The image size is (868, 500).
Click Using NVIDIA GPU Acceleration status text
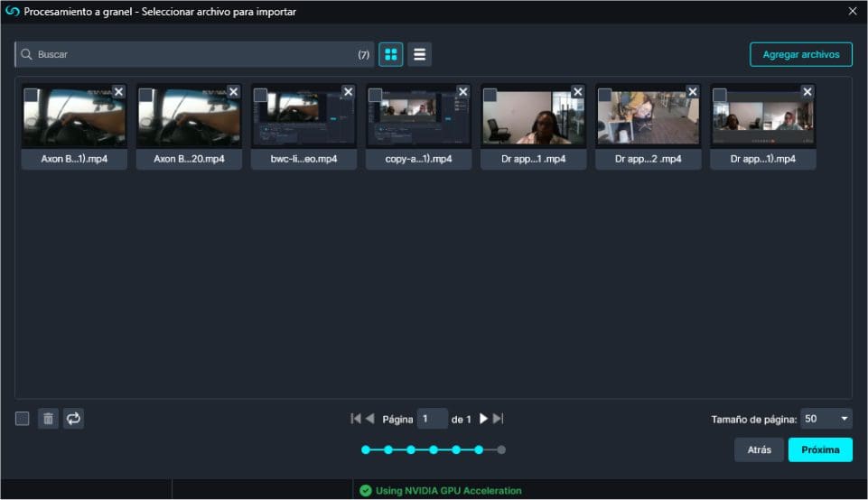(448, 491)
